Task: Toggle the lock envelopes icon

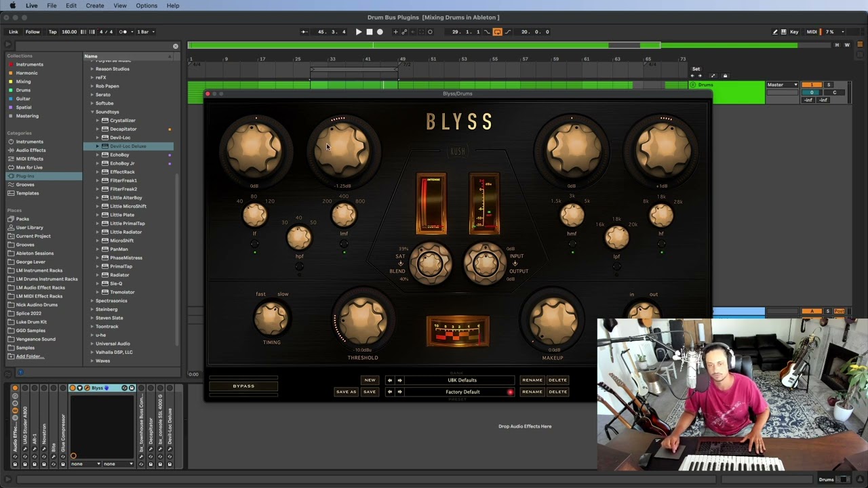Action: click(725, 76)
